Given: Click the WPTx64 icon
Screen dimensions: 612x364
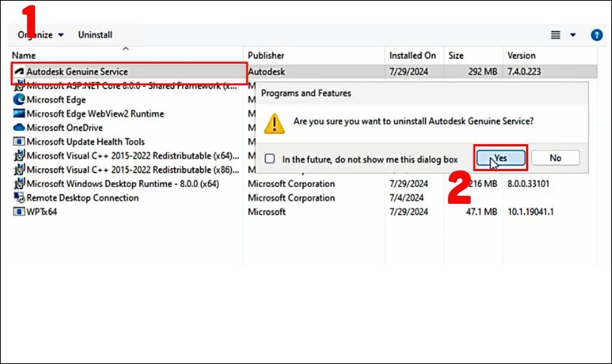Looking at the screenshot, I should (19, 212).
